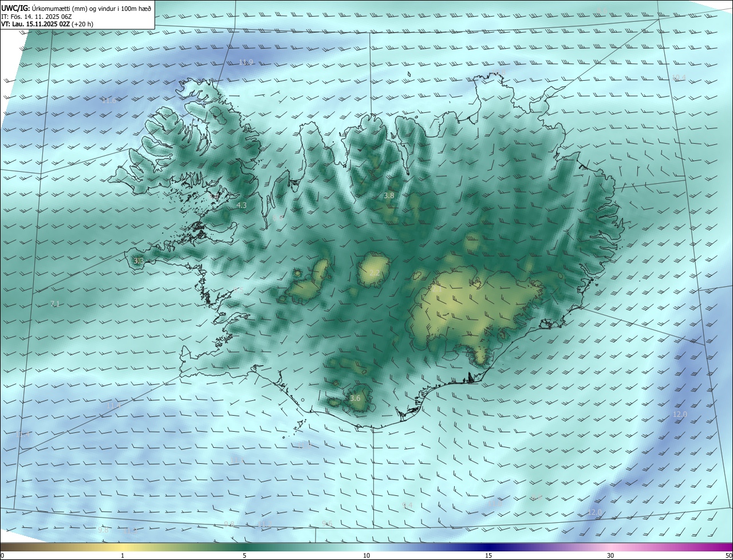Select the 7.1 value over the sea

point(55,303)
